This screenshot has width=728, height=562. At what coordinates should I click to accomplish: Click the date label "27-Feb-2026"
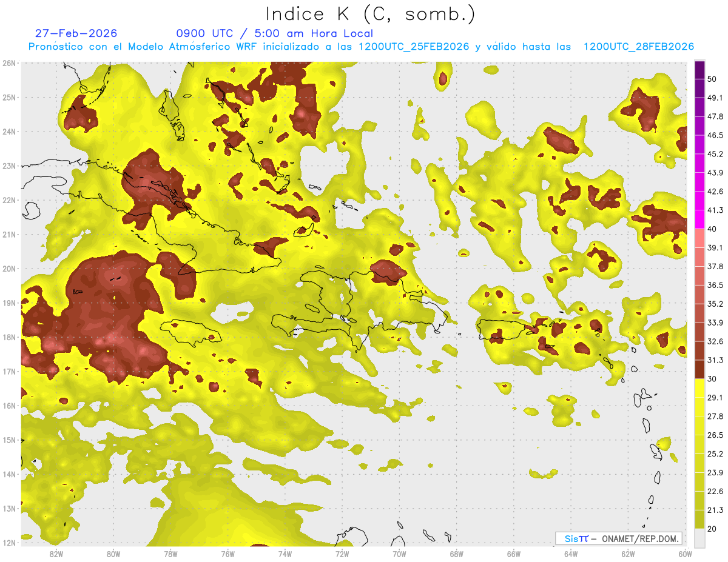pos(76,33)
